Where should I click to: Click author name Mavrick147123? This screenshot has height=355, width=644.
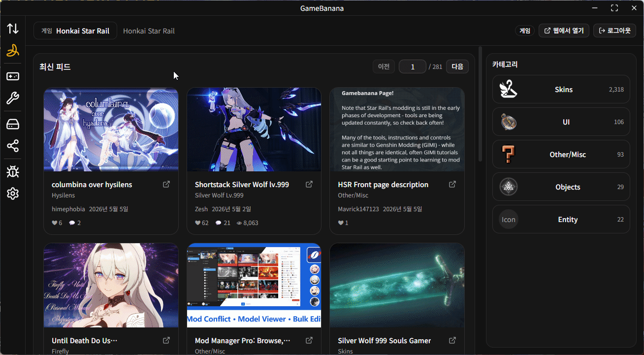[x=358, y=209]
